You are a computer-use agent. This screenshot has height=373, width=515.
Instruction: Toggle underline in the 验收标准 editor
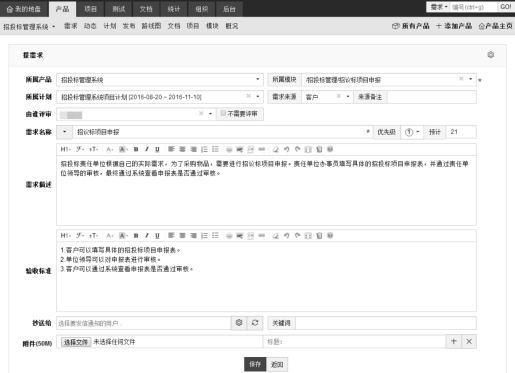pyautogui.click(x=157, y=236)
